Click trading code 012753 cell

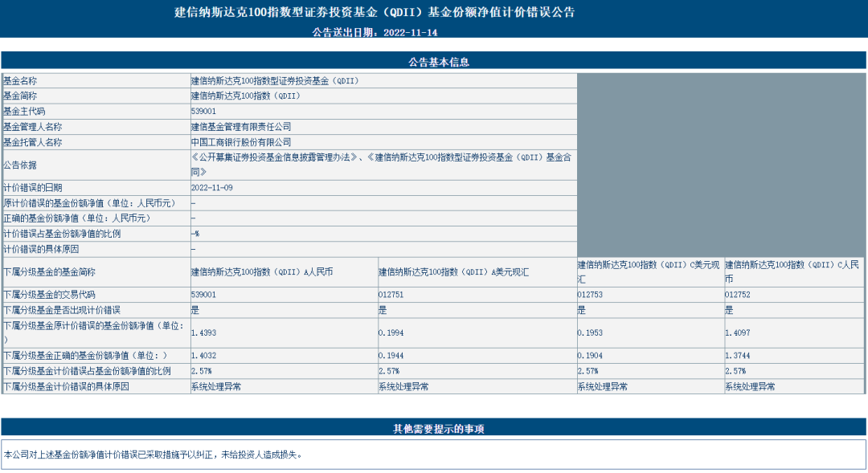coord(650,294)
